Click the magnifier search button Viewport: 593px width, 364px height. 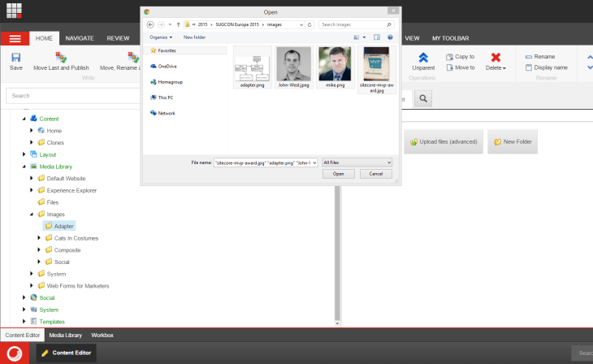423,99
